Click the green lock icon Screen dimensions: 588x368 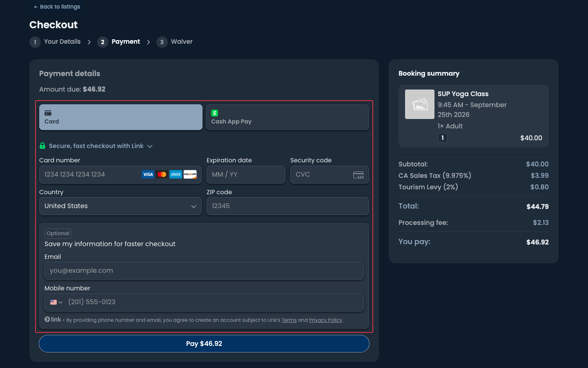coord(42,146)
